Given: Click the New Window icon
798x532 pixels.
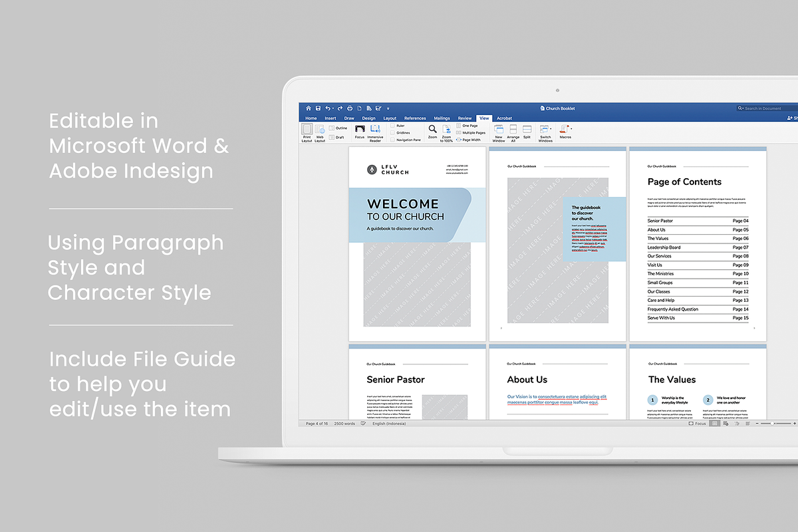Looking at the screenshot, I should click(x=499, y=130).
